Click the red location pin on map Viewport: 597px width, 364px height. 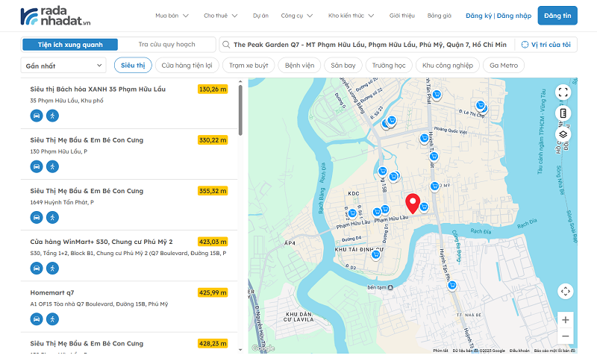tap(413, 204)
